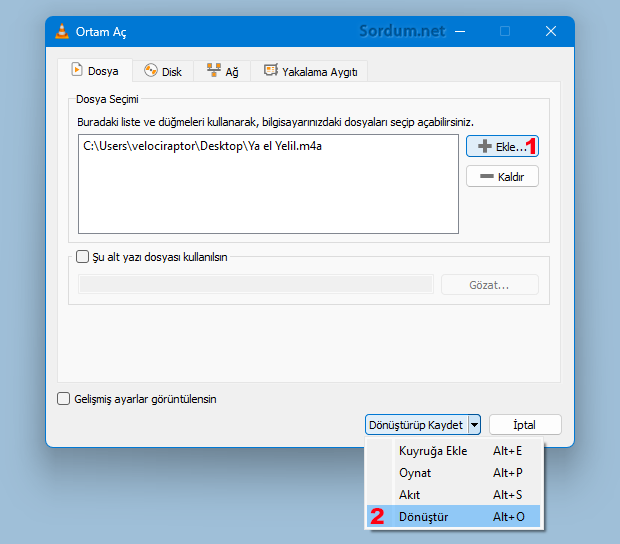Expand the Dönüştürüp Kaydet dropdown arrow
The image size is (620, 544).
tap(474, 425)
